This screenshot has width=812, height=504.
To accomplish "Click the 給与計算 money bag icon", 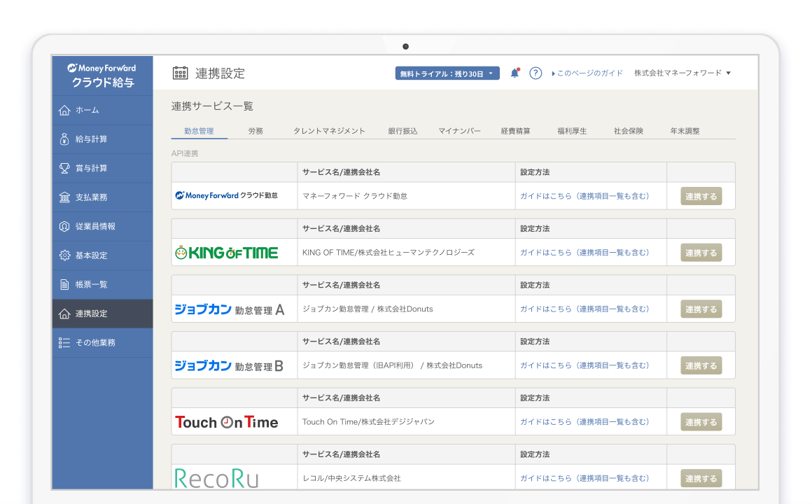I will 64,139.
